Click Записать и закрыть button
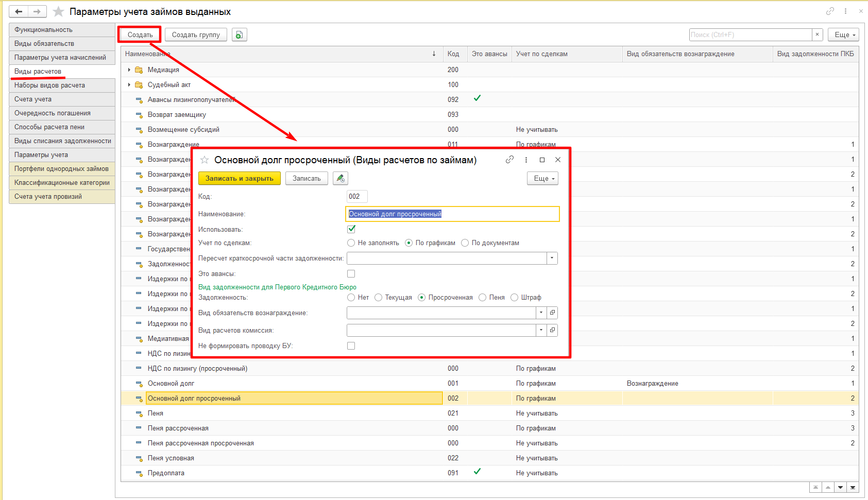Screen dimensions: 868x500 click(x=240, y=179)
